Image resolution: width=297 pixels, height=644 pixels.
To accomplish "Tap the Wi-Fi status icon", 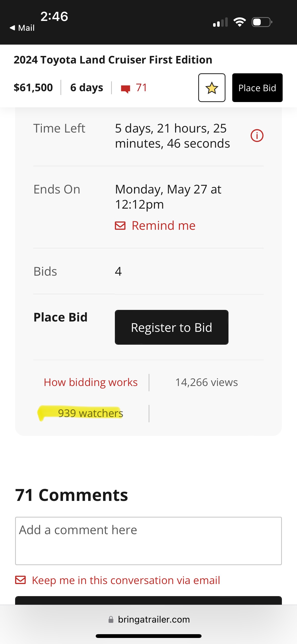I will [x=240, y=22].
